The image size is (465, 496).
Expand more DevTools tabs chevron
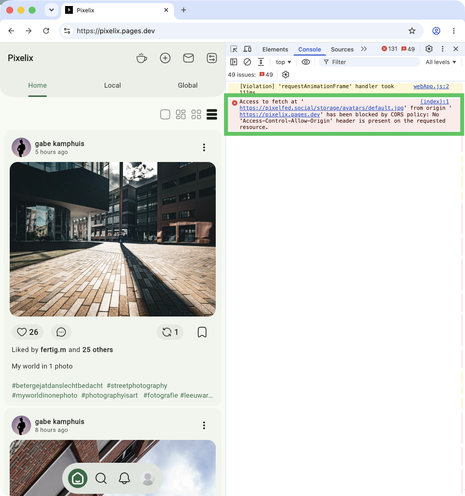coord(364,49)
